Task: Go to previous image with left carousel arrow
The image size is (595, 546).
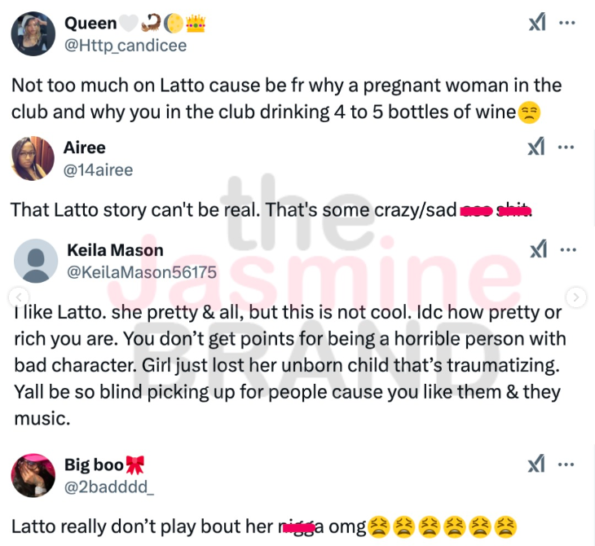Action: [19, 297]
